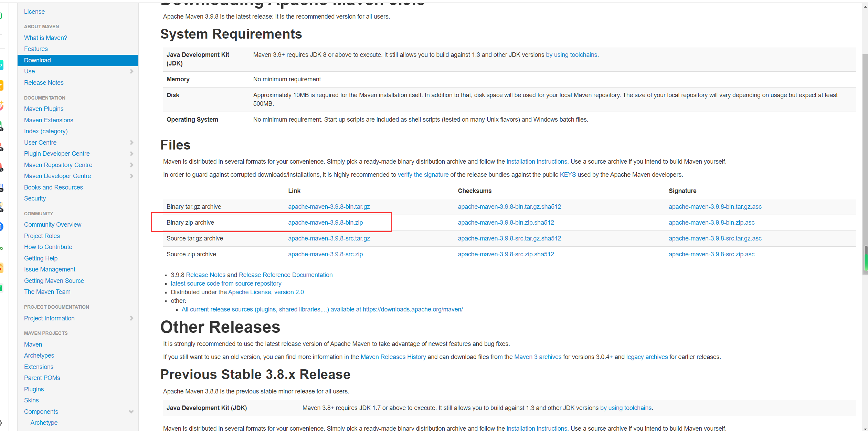Viewport: 868px width, 431px height.
Task: Open the apache-maven-3.9.8-src.zip.asc signature link
Action: [711, 254]
